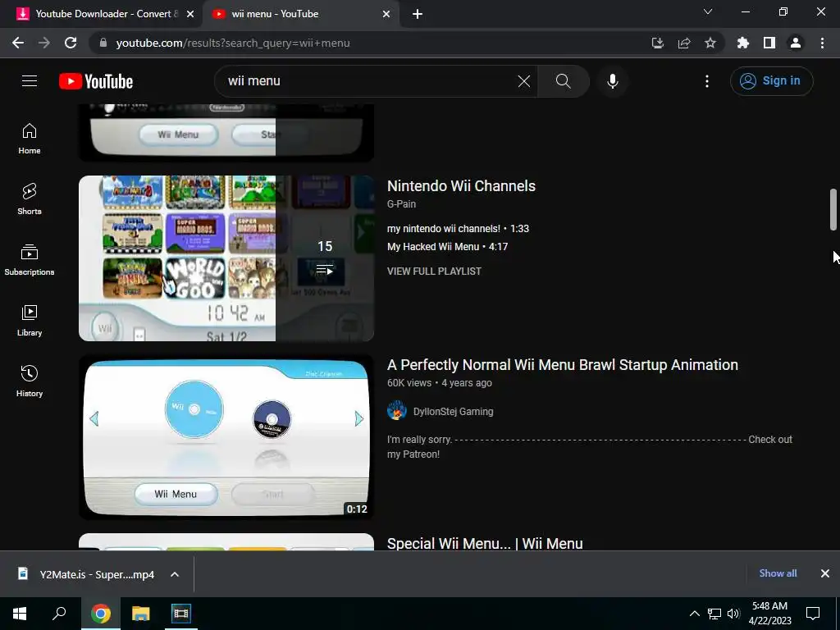Open History in the sidebar

click(x=30, y=381)
